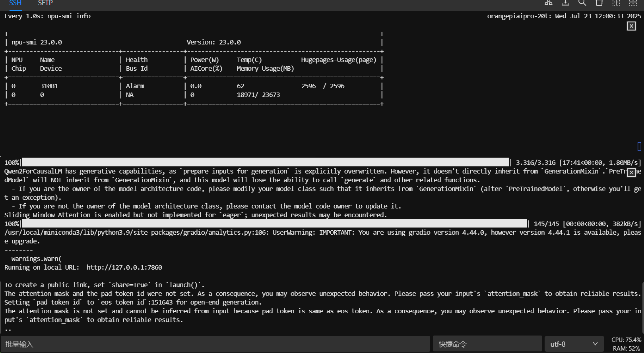This screenshot has height=353, width=644.
Task: Close the lower terminal pane
Action: pyautogui.click(x=631, y=172)
